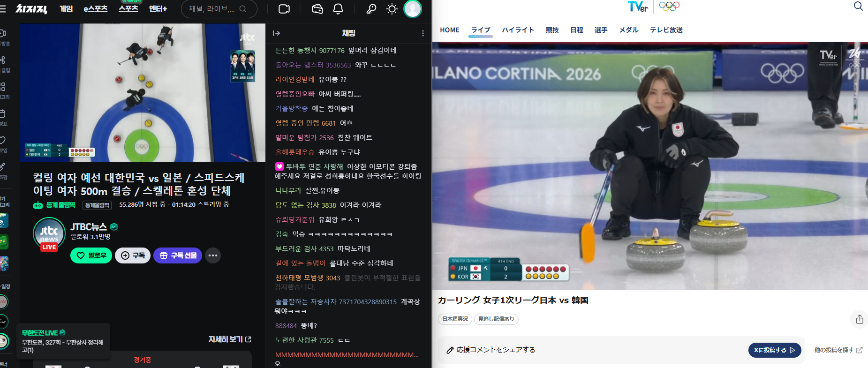Viewport: 868px width, 368px height.
Task: Open the 동계올림픽 category link with gamepad icon
Action: tap(54, 205)
